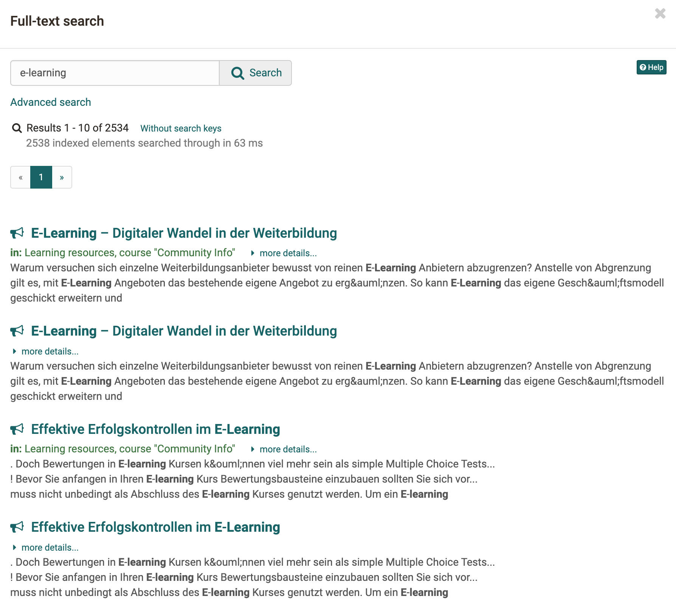Click the Help button
Image resolution: width=676 pixels, height=616 pixels.
pyautogui.click(x=651, y=67)
